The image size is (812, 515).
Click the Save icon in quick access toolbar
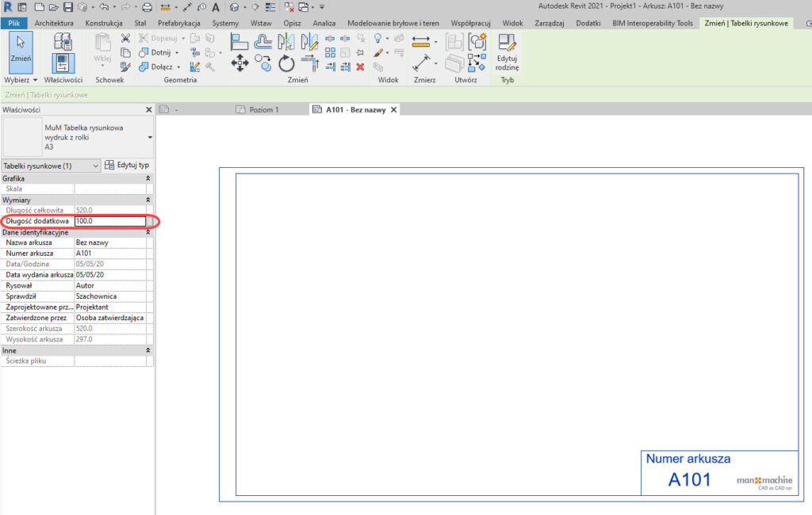click(67, 7)
